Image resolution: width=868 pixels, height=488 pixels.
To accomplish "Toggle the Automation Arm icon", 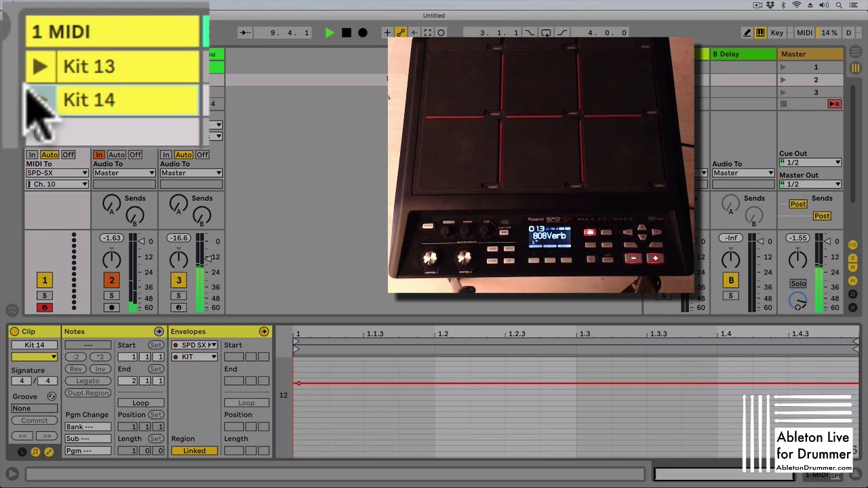I will 401,33.
